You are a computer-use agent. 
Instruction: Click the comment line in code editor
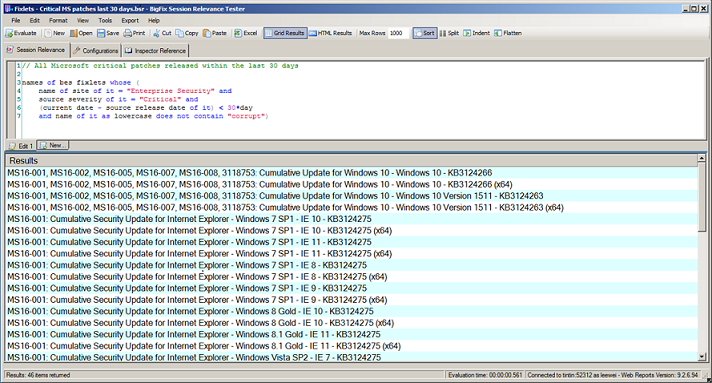click(x=160, y=66)
